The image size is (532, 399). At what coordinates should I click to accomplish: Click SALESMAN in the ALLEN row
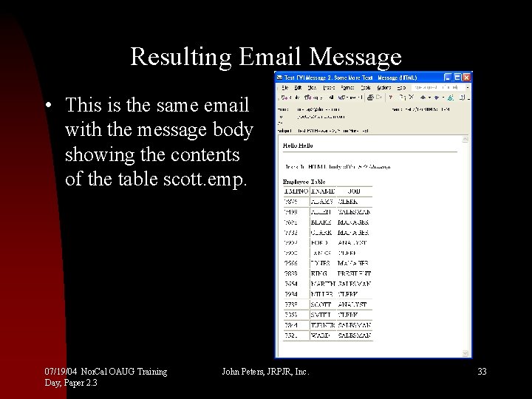tap(354, 212)
